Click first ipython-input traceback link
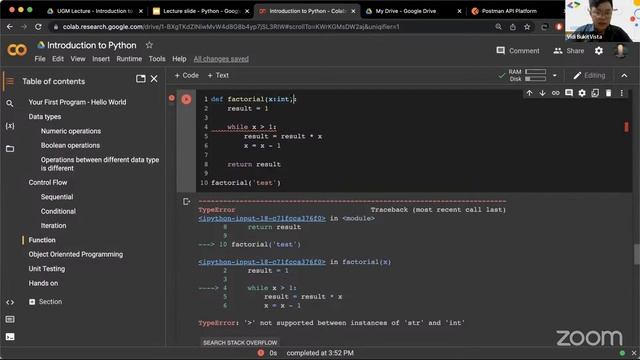The image size is (640, 360). (262, 218)
